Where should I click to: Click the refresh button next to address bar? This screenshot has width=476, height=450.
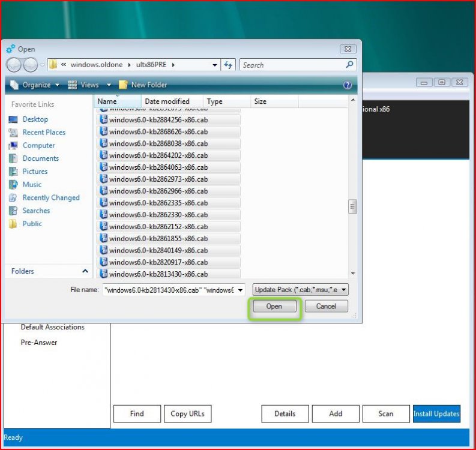tap(228, 65)
